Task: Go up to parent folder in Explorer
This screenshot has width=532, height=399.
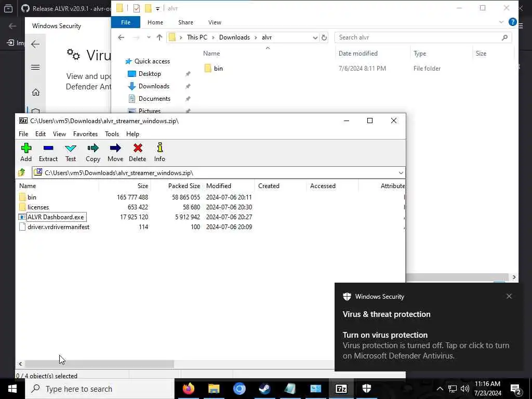Action: 159,37
